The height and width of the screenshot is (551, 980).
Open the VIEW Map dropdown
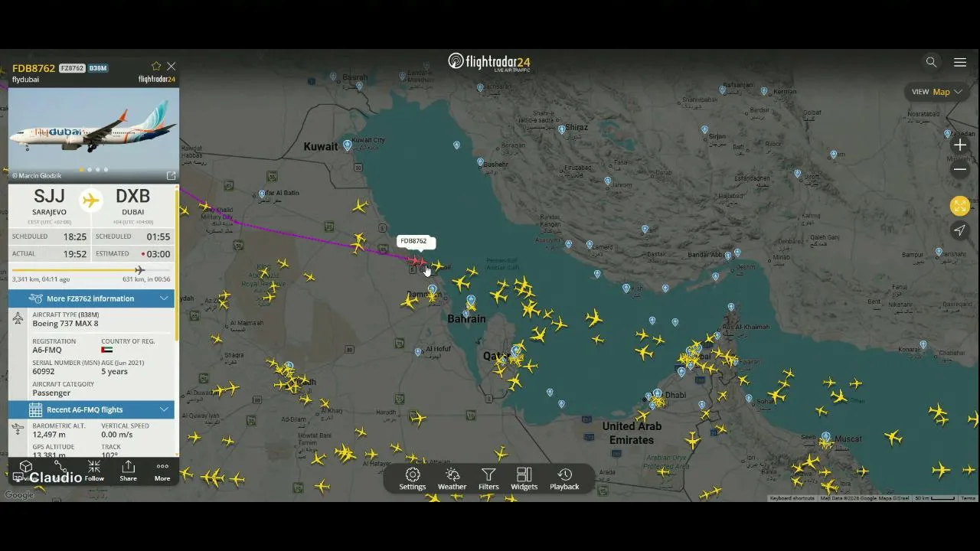[937, 92]
